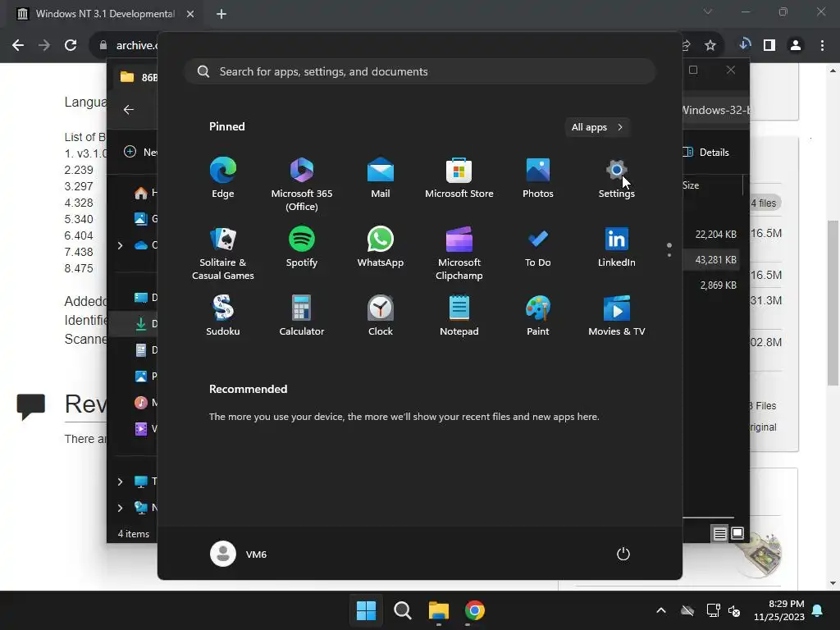Viewport: 840px width, 630px height.
Task: Bookmark this page with the star
Action: point(710,45)
